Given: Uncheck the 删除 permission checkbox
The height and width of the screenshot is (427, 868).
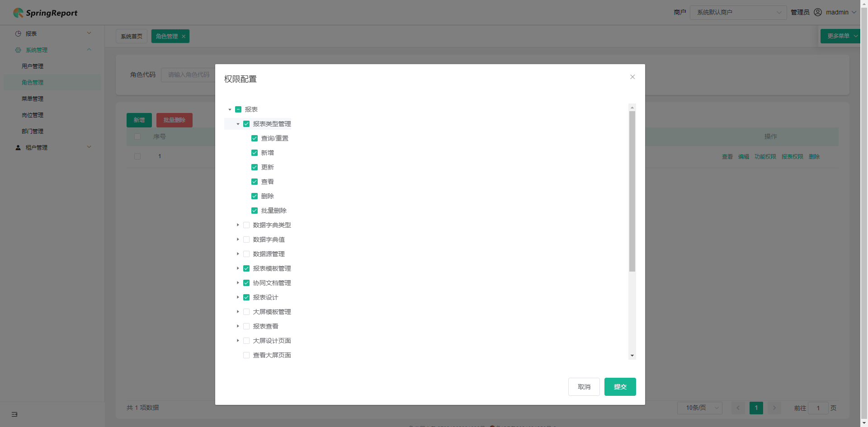Looking at the screenshot, I should point(255,196).
